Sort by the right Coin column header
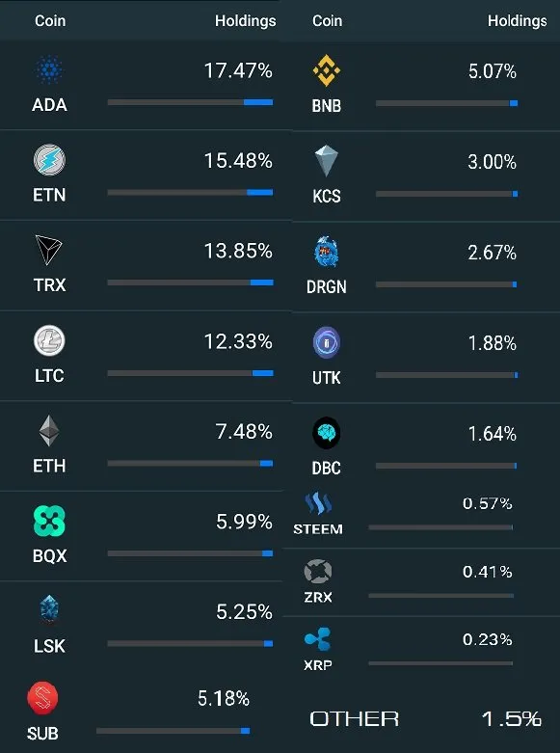Viewport: 560px width, 753px height. pos(327,20)
